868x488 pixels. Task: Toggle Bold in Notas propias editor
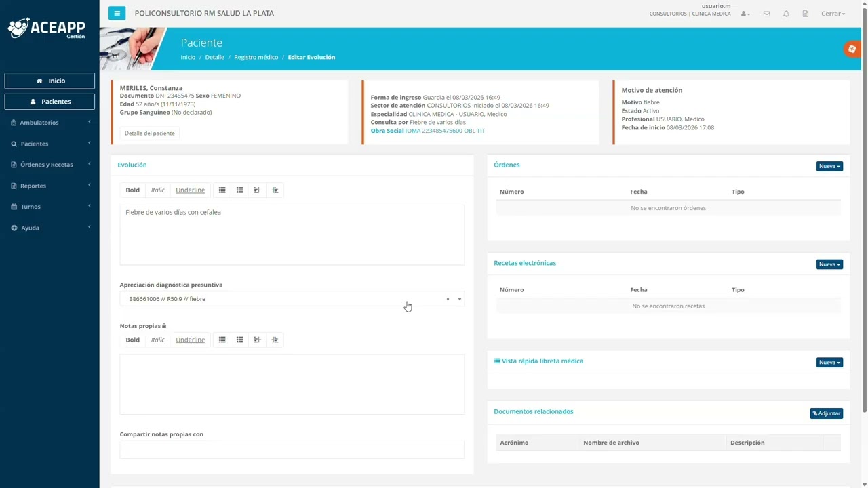pyautogui.click(x=133, y=340)
